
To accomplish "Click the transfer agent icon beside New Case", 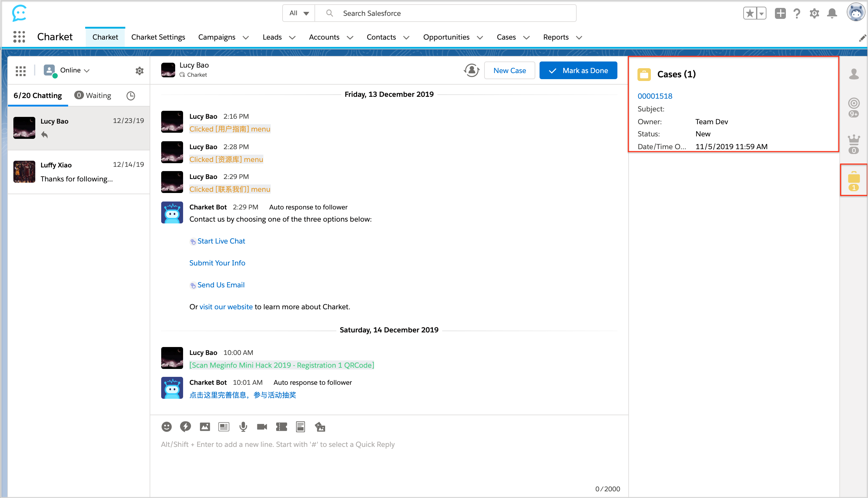I will pyautogui.click(x=471, y=70).
